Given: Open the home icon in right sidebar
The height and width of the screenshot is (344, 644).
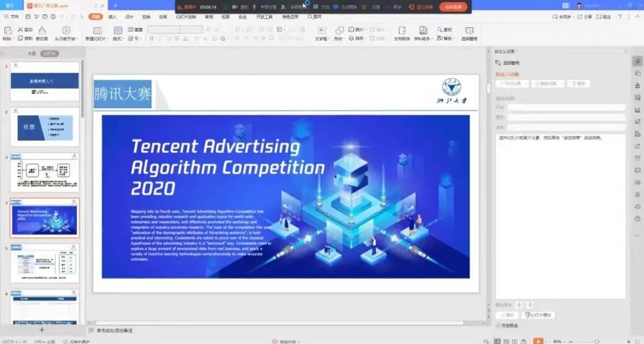Looking at the screenshot, I should (x=637, y=61).
